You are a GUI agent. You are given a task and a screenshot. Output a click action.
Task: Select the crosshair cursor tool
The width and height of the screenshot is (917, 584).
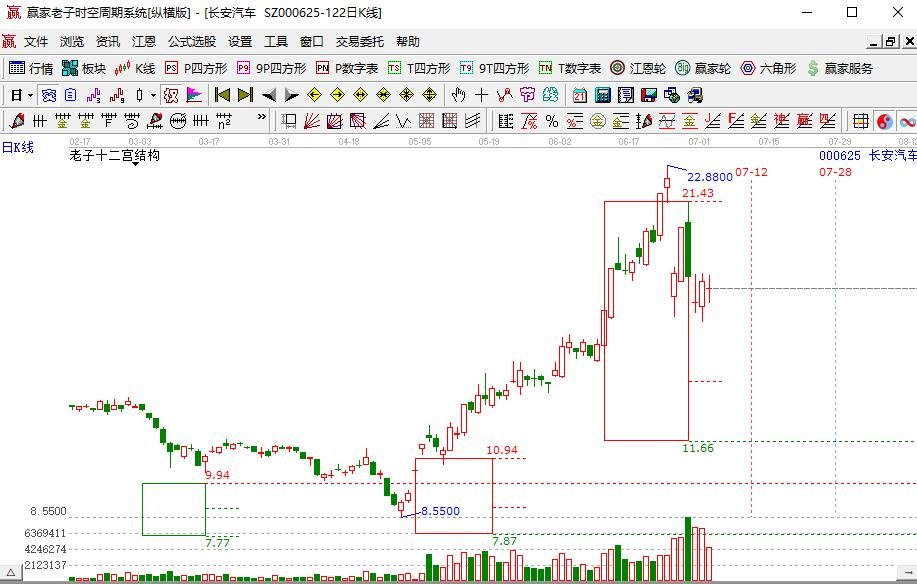coord(481,95)
